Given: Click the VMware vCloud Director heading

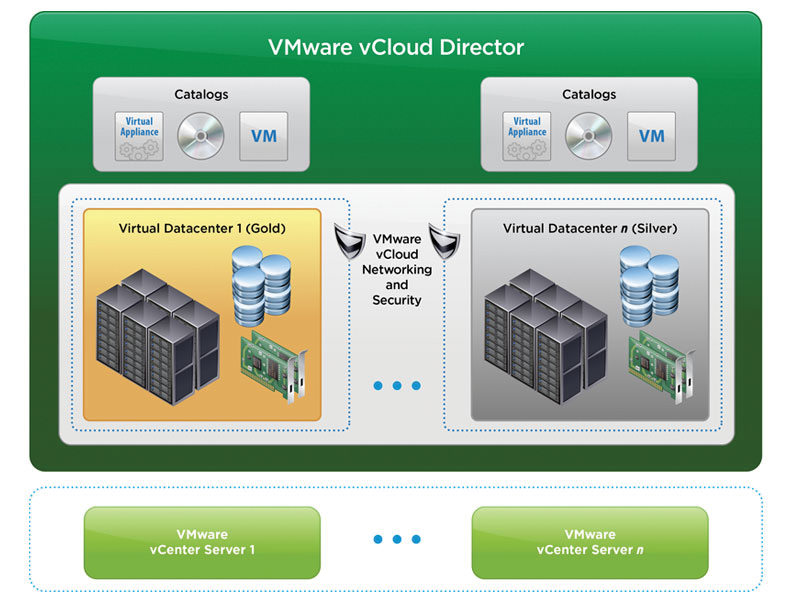Looking at the screenshot, I should (396, 47).
